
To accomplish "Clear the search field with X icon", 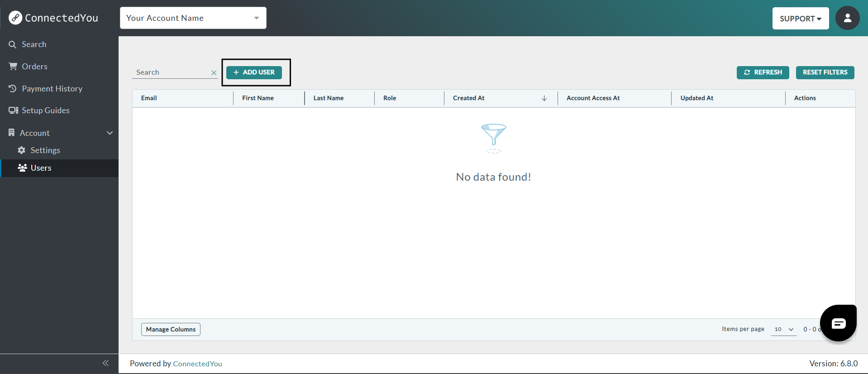I will (x=214, y=73).
